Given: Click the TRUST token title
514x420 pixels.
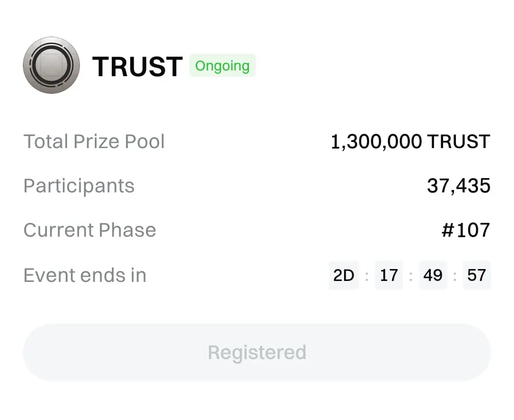Looking at the screenshot, I should click(x=137, y=66).
